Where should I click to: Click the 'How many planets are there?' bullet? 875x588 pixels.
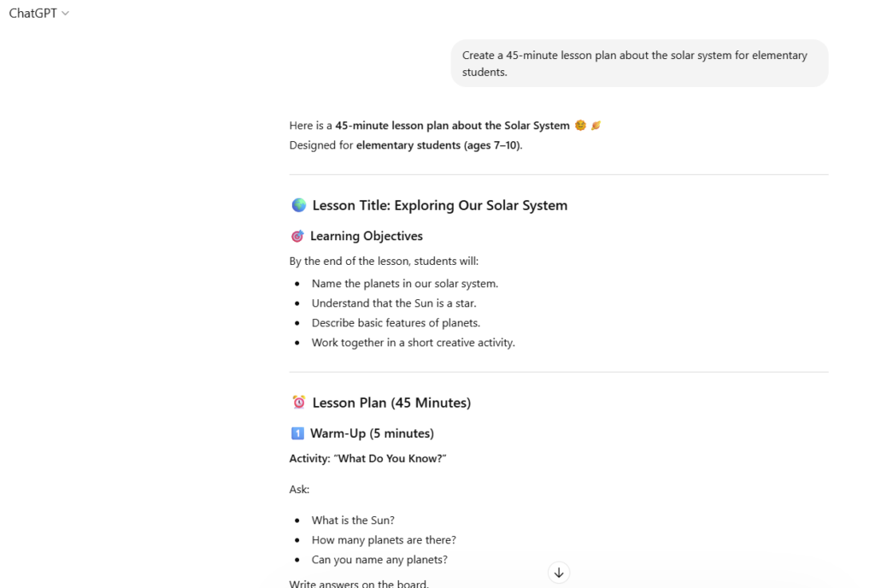384,540
